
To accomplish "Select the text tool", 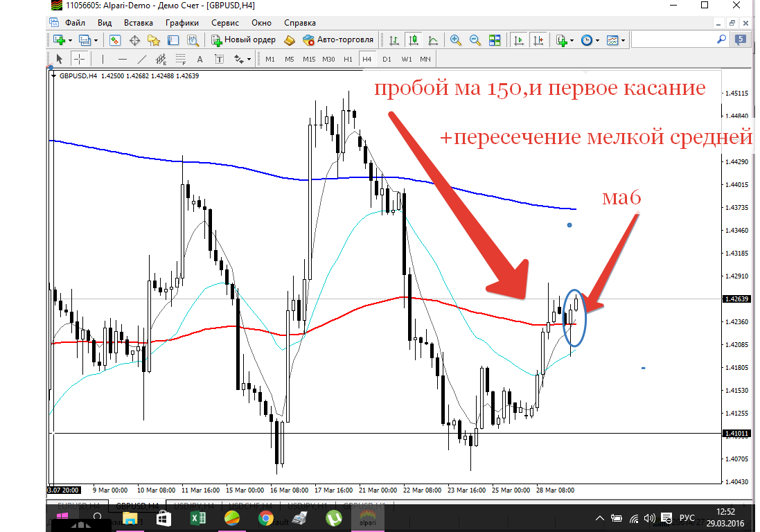I will pyautogui.click(x=200, y=59).
